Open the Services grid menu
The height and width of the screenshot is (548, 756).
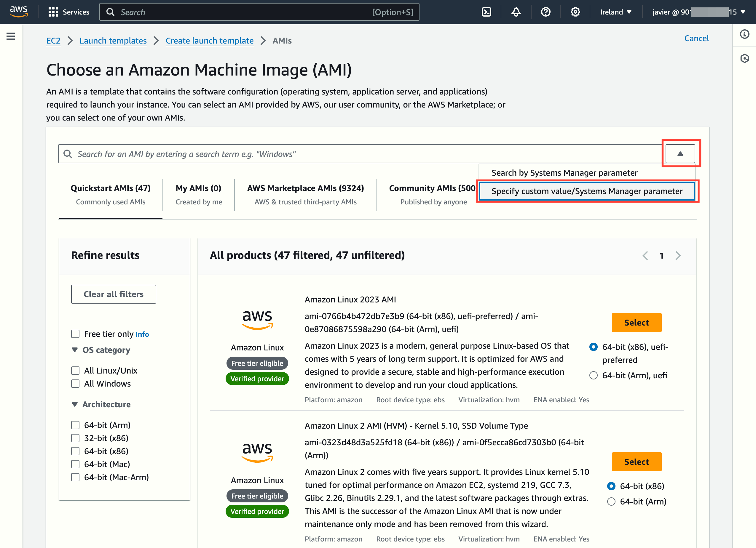(x=69, y=12)
